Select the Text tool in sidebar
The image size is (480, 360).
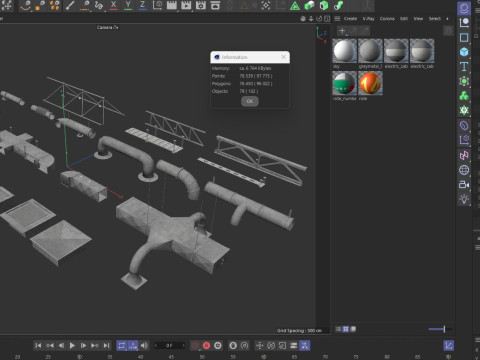click(x=464, y=67)
